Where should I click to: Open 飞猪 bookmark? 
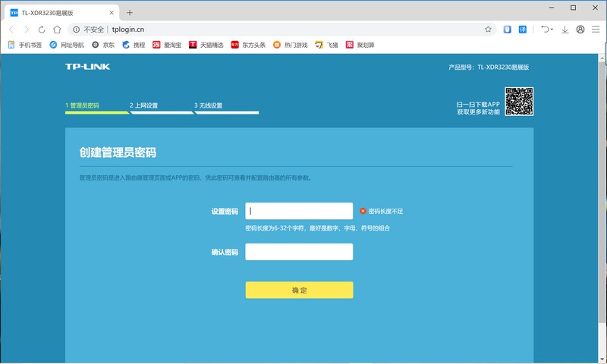(326, 45)
